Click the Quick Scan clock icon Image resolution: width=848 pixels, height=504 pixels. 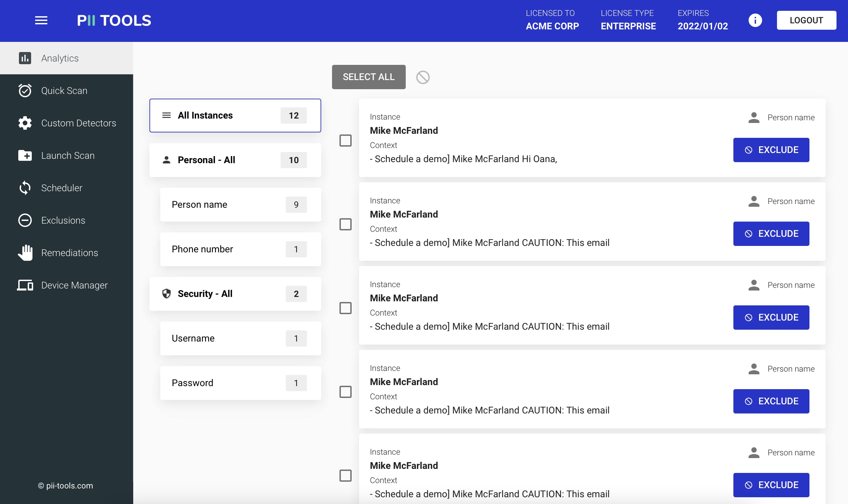[x=25, y=91]
